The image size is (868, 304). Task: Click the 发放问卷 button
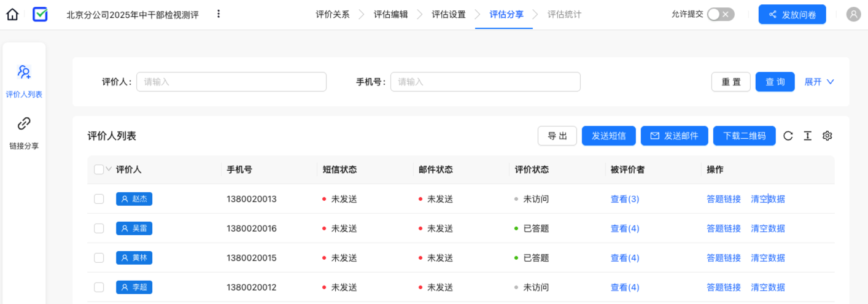[x=792, y=14]
